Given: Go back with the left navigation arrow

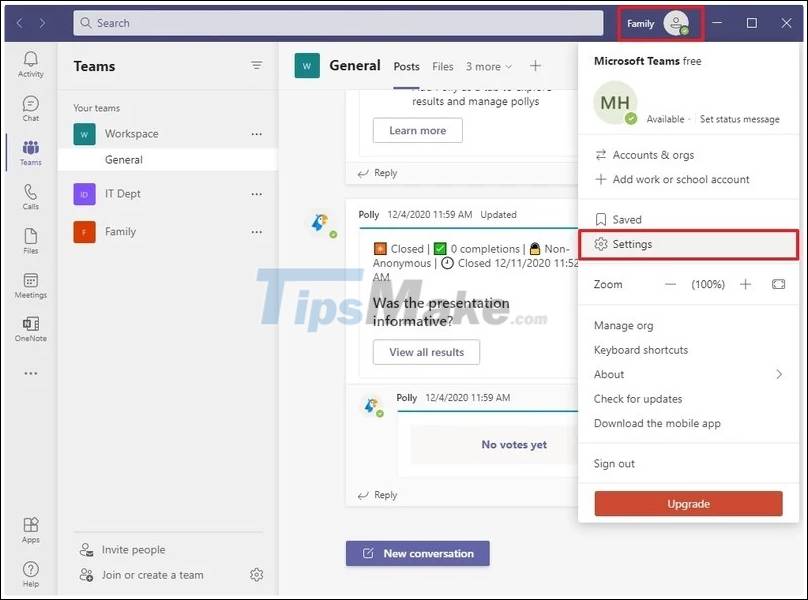Looking at the screenshot, I should pos(20,23).
